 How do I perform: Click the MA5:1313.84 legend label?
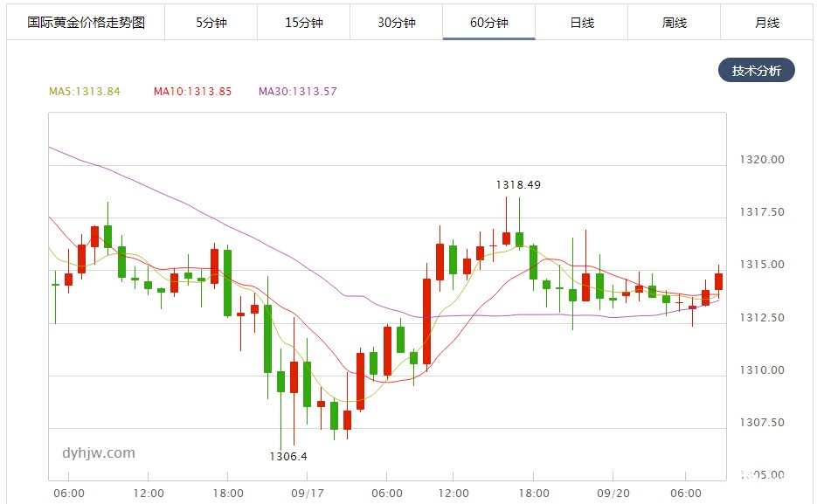pyautogui.click(x=85, y=92)
